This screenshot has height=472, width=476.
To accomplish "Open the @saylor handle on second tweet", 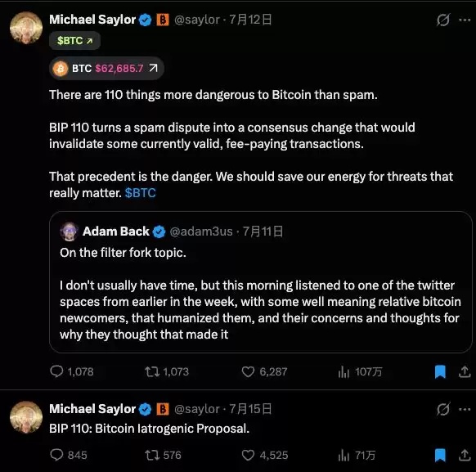I will click(197, 409).
